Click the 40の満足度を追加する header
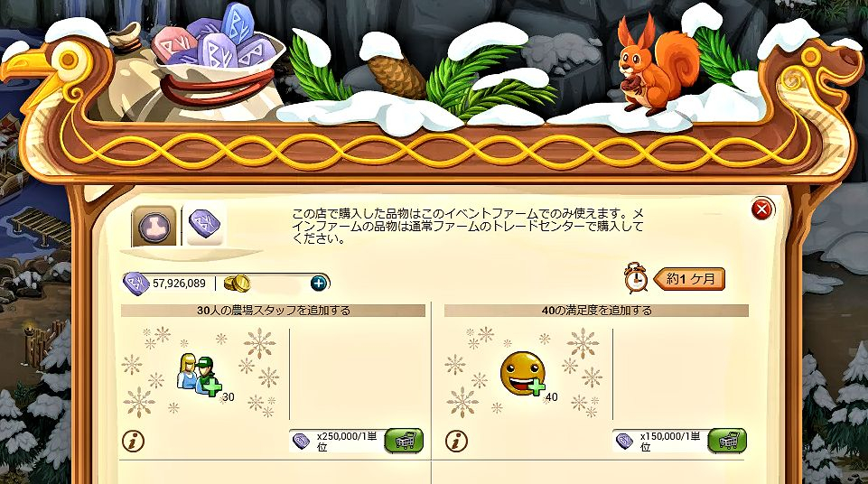The width and height of the screenshot is (868, 484). coord(597,311)
